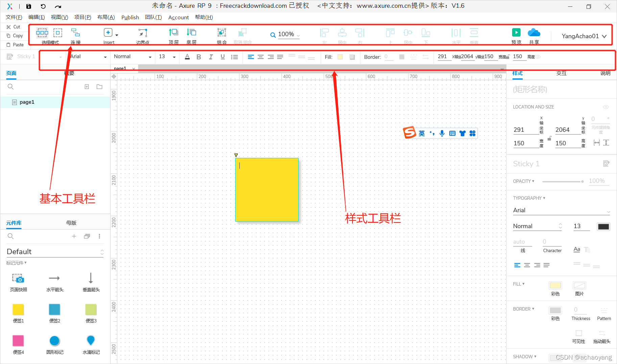Click the Undo arrow icon
Image resolution: width=617 pixels, height=364 pixels.
pyautogui.click(x=43, y=6)
